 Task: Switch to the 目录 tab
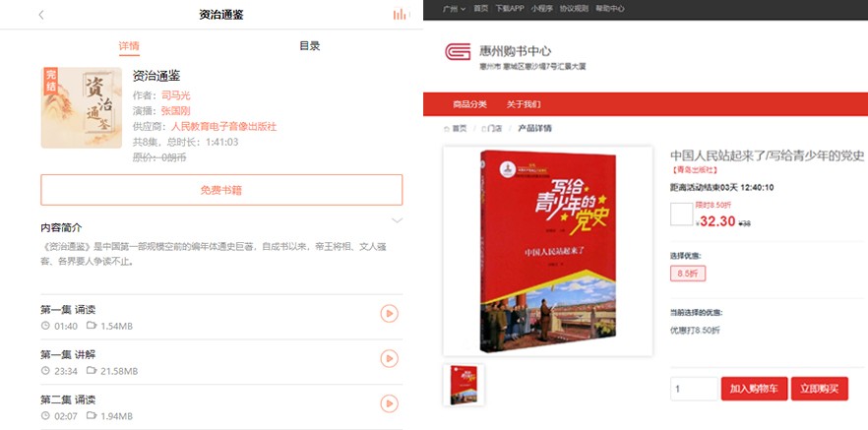(x=309, y=46)
